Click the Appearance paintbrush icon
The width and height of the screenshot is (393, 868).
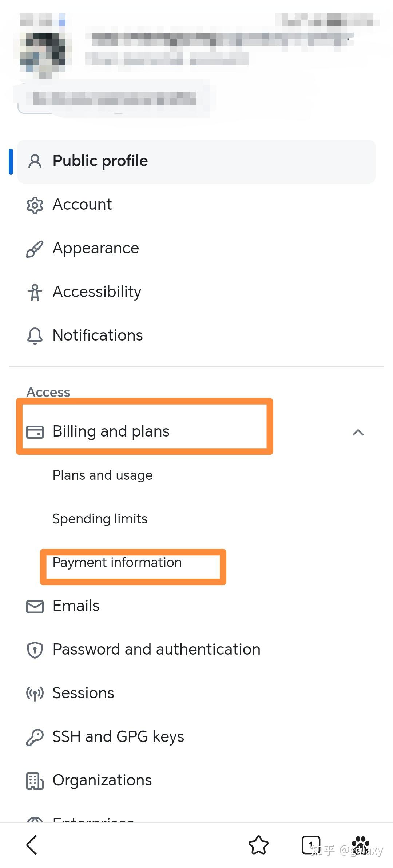point(35,249)
